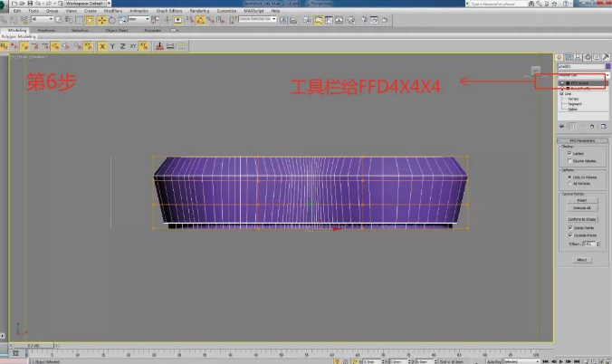The height and width of the screenshot is (364, 612).
Task: Expand the Modifier List dropdown
Action: pos(579,74)
